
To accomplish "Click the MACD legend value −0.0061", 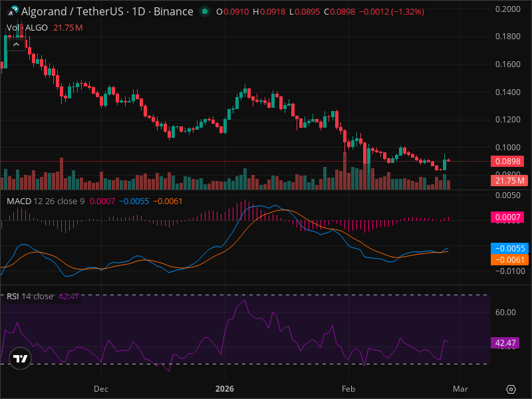I will click(168, 201).
